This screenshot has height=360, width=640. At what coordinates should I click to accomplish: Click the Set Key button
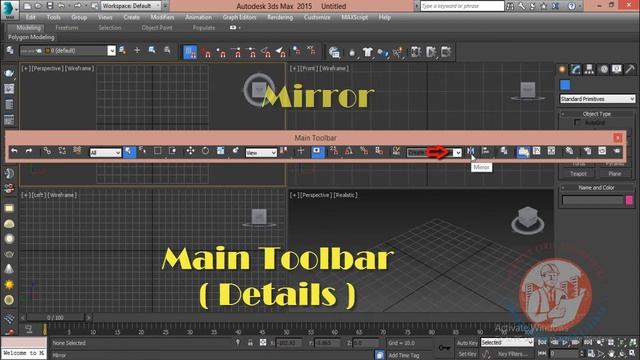467,354
